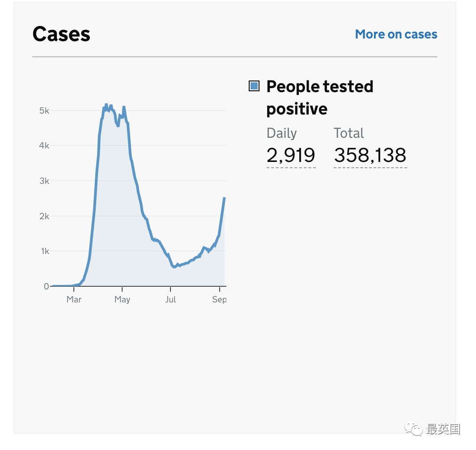This screenshot has width=476, height=450.
Task: Click the Jul tick on x-axis
Action: (170, 300)
